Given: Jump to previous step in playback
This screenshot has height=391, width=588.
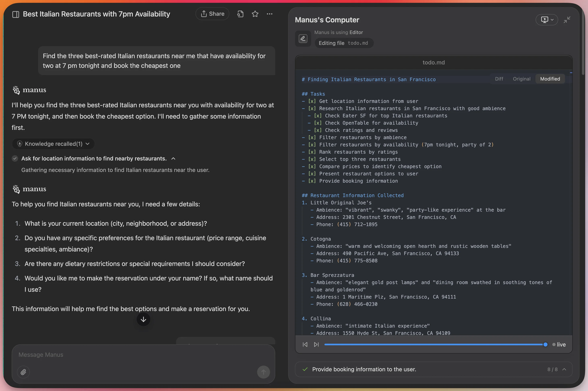Looking at the screenshot, I should (305, 344).
